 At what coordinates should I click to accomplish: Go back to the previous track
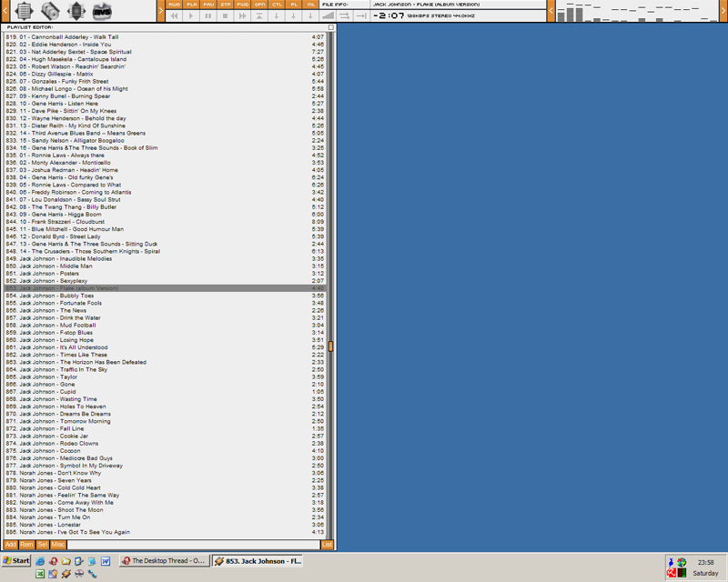click(x=174, y=15)
